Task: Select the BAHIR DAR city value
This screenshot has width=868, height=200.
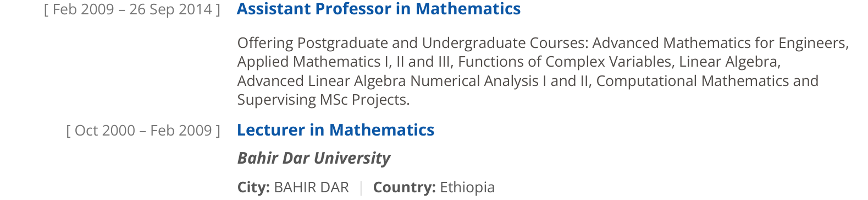Action: point(311,187)
